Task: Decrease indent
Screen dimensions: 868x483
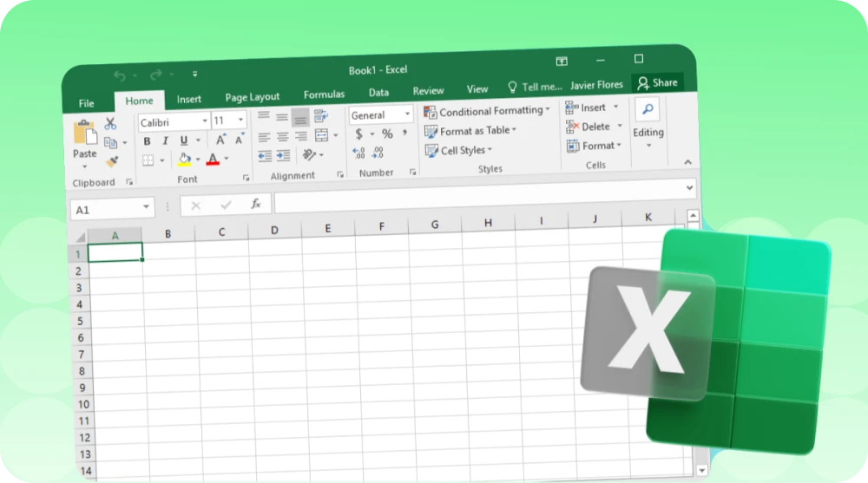Action: coord(265,156)
